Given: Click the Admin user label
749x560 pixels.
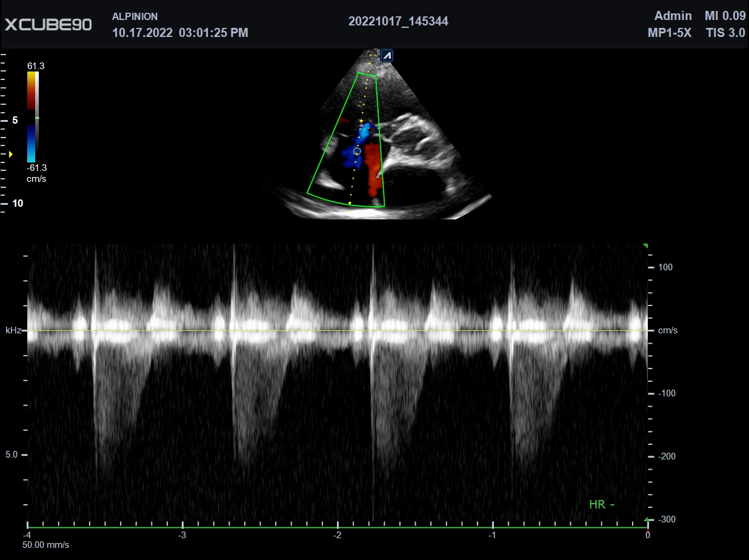Looking at the screenshot, I should [x=673, y=16].
